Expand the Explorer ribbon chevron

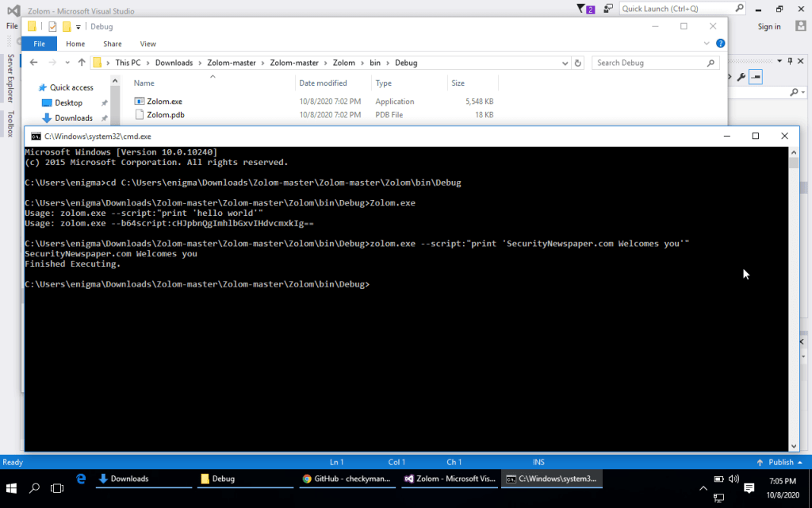(707, 44)
